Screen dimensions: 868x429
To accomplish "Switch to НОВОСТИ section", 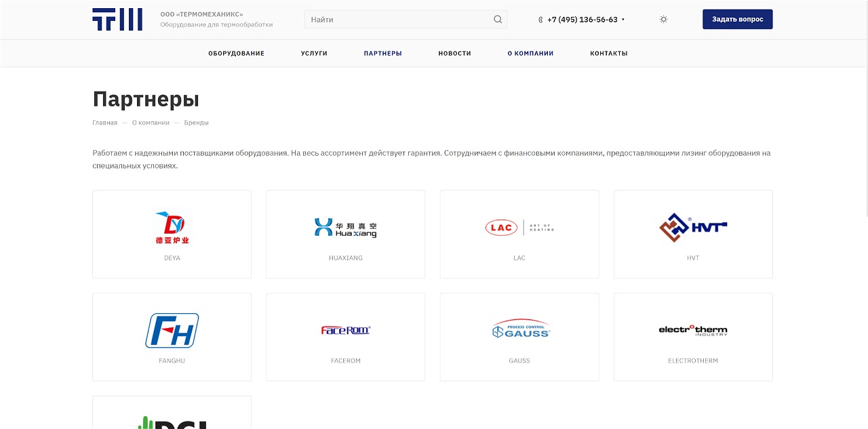I will [x=454, y=53].
